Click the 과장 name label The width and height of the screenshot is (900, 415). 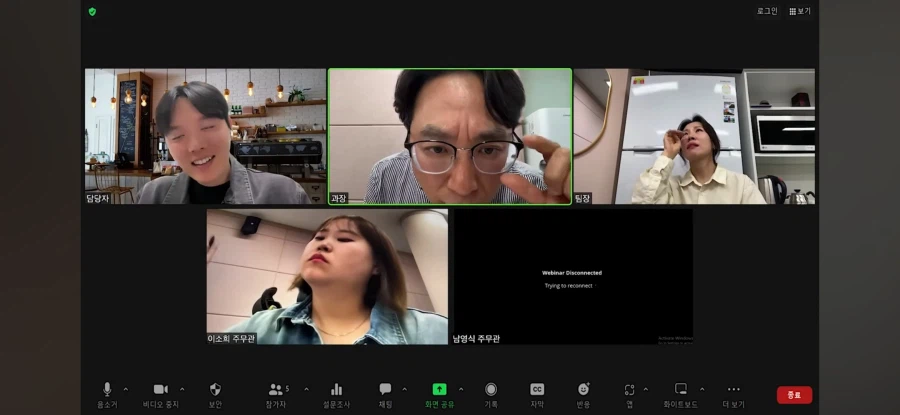[339, 198]
